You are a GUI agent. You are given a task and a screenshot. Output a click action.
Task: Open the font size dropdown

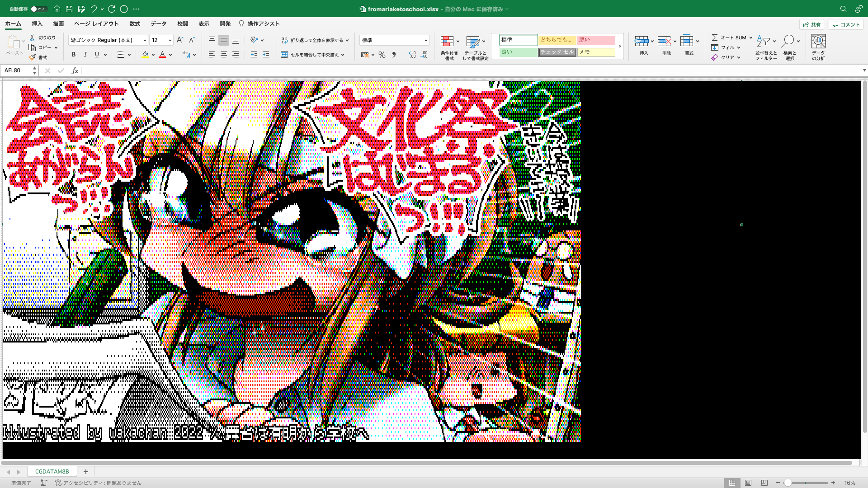coord(170,40)
